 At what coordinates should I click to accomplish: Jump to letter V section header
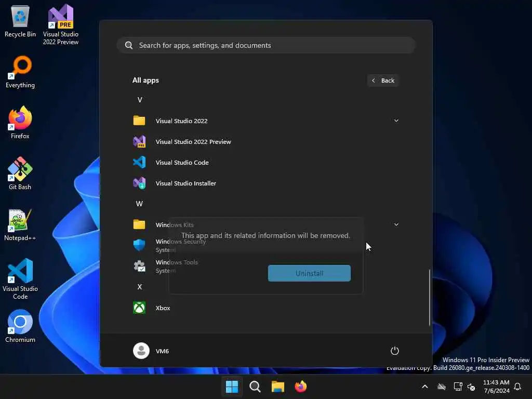pyautogui.click(x=140, y=100)
